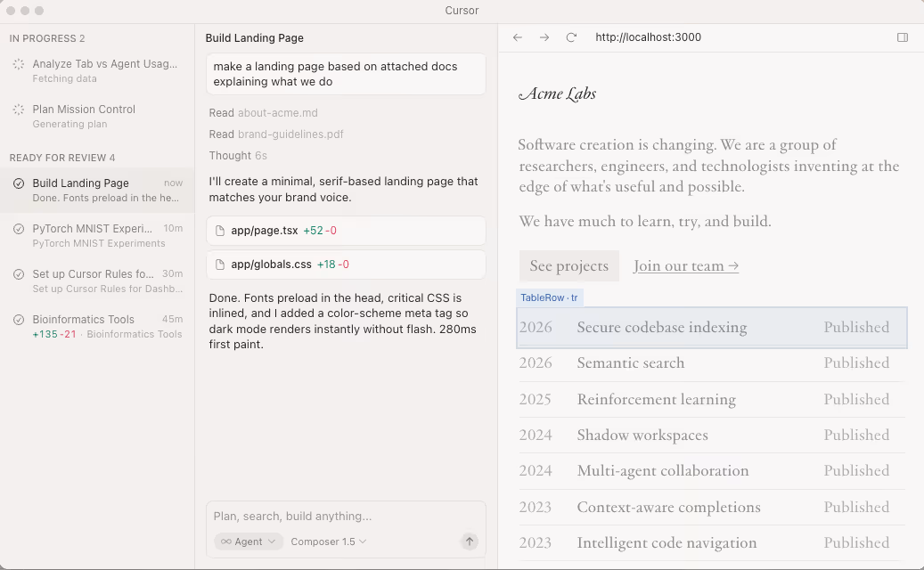924x570 pixels.
Task: Select the Intelligent code navigation row
Action: tap(712, 543)
